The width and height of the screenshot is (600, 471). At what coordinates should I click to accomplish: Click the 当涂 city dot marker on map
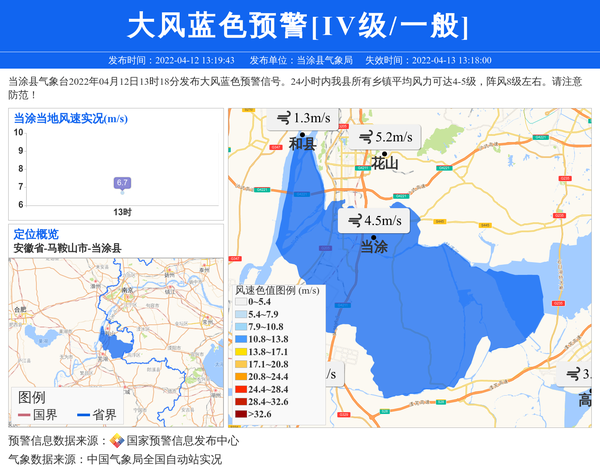[373, 234]
